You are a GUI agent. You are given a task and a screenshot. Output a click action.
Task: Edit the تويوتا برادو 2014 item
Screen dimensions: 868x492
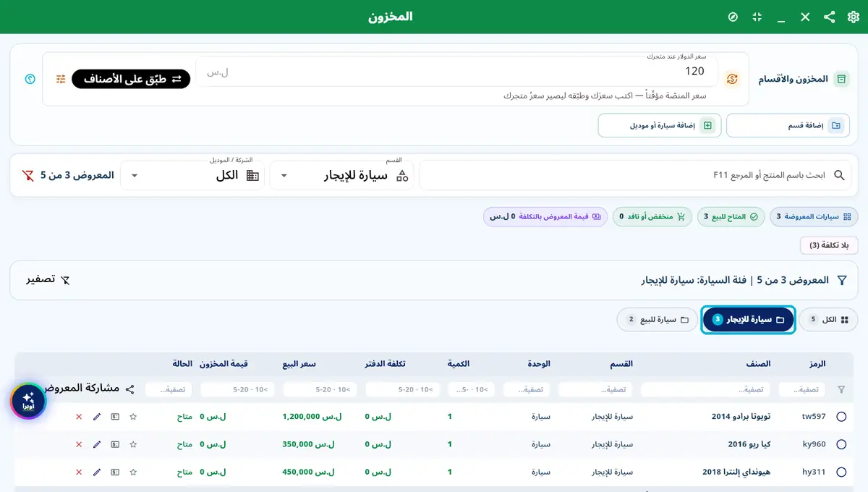[97, 417]
